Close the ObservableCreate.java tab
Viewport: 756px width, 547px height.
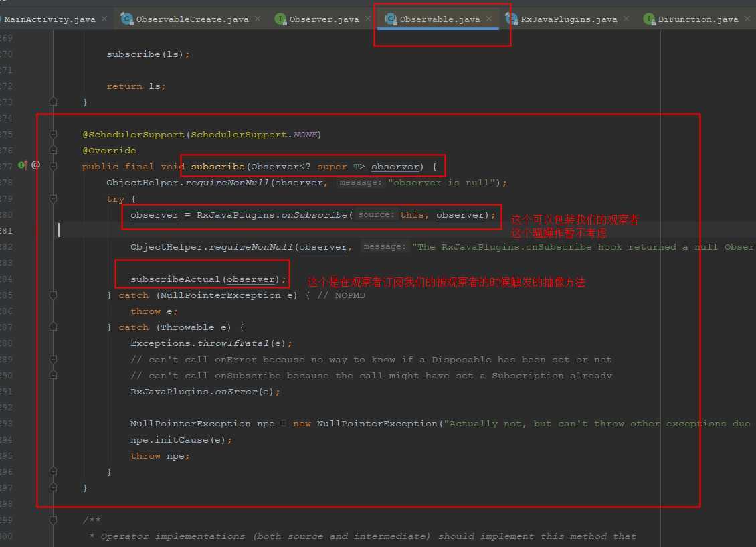coord(258,19)
